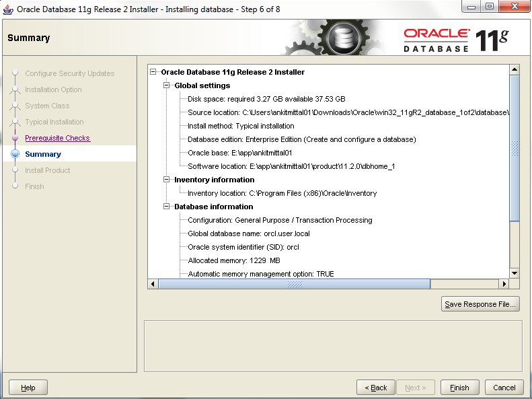This screenshot has height=399, width=532.
Task: Collapse the Inventory information node
Action: coord(166,180)
